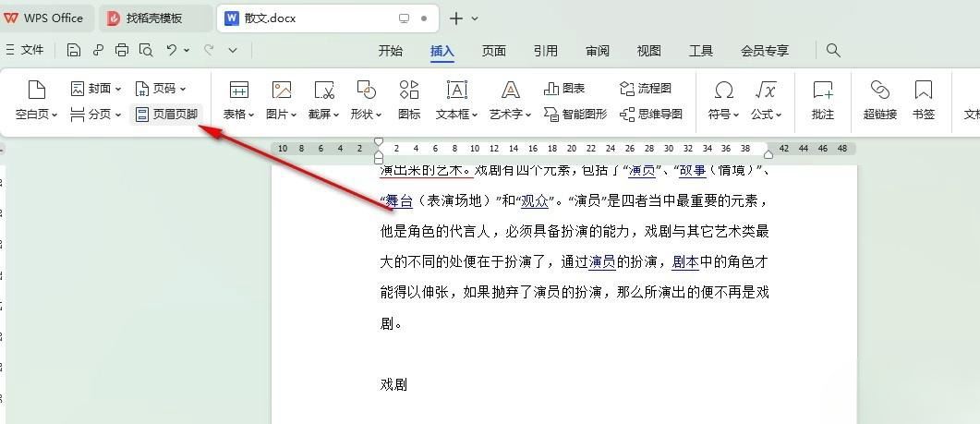The width and height of the screenshot is (980, 424).
Task: Switch to the 找稻壳模板 tab
Action: click(x=155, y=18)
